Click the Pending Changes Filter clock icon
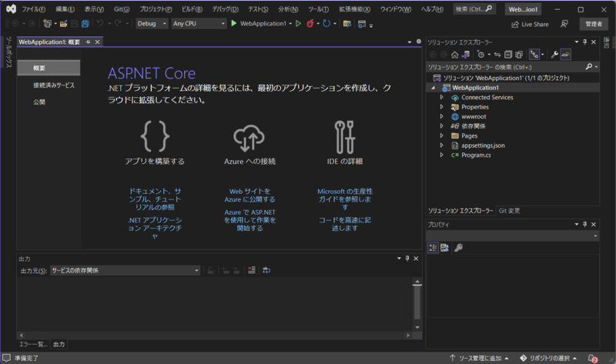 click(480, 55)
